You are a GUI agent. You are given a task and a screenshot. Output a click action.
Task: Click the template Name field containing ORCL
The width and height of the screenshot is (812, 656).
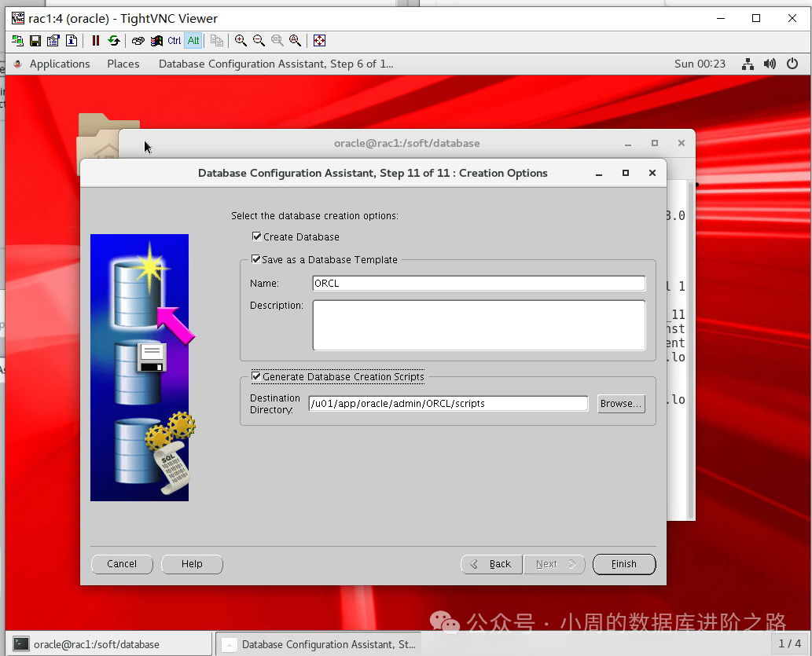[479, 283]
